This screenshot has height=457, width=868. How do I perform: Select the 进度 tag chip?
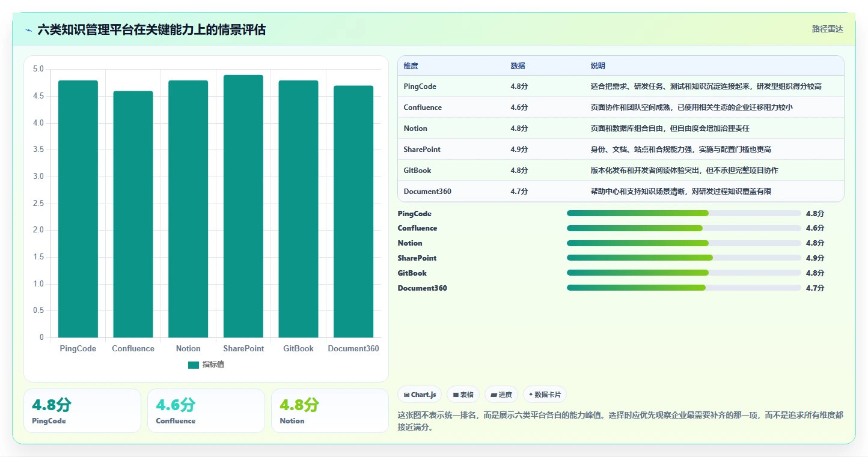click(501, 395)
